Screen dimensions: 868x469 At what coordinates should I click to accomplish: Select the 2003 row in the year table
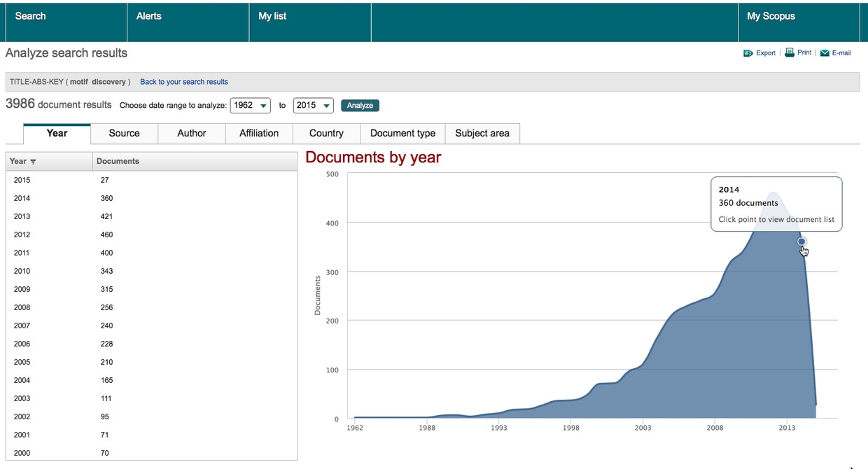tap(152, 398)
